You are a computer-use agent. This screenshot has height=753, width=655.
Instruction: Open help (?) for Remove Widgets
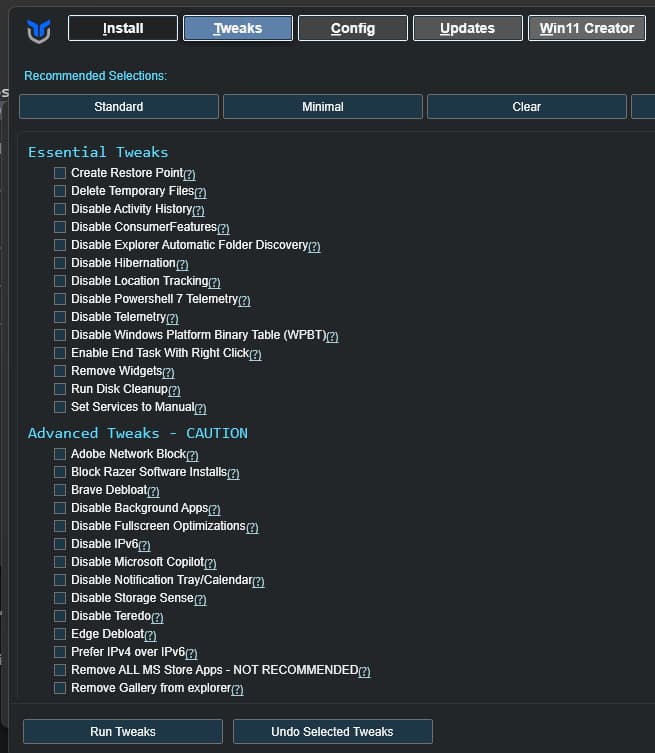pyautogui.click(x=169, y=372)
